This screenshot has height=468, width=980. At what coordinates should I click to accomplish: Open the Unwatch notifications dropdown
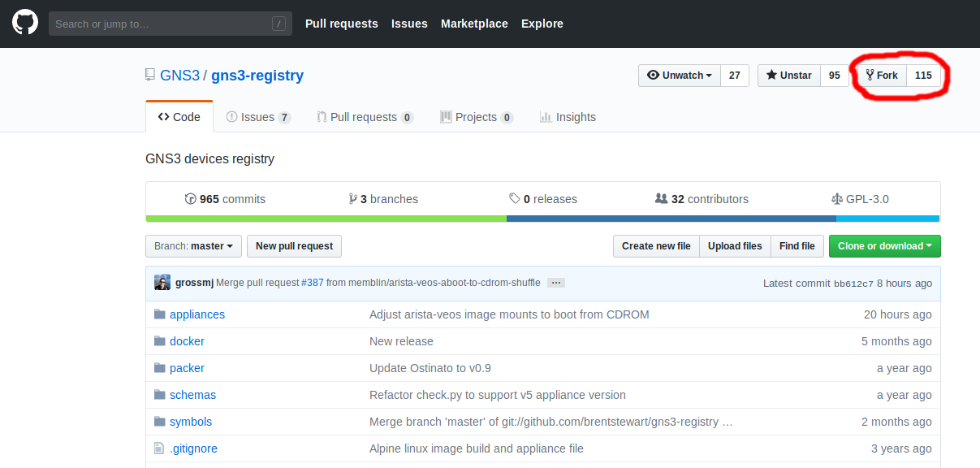click(680, 76)
